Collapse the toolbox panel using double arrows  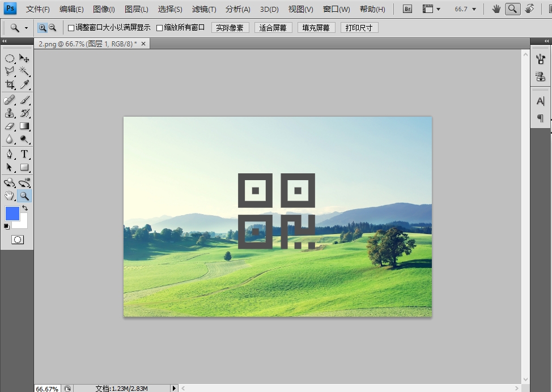click(5, 41)
